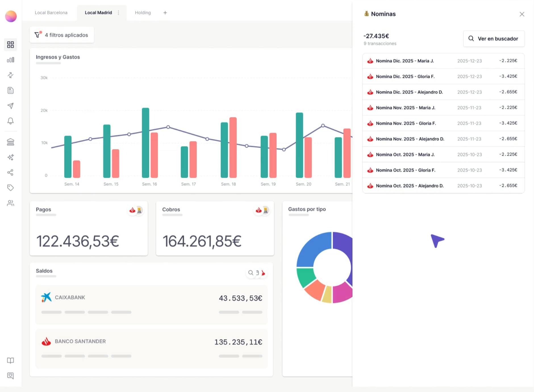Select the tags icon in sidebar

point(11,187)
